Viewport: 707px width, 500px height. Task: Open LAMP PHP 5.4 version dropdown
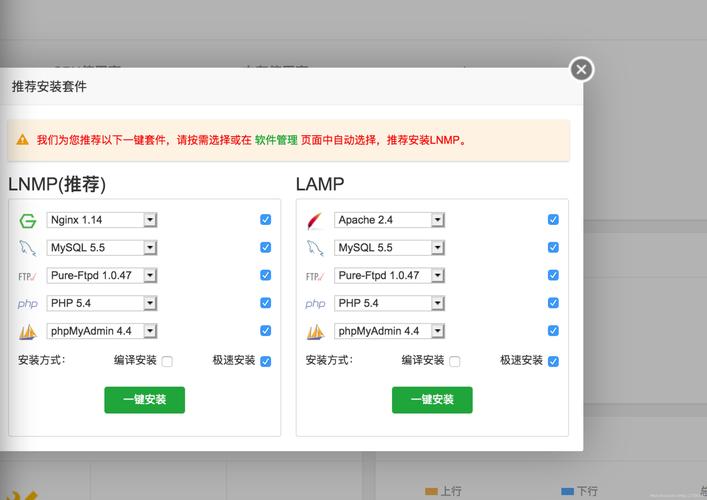coord(389,303)
